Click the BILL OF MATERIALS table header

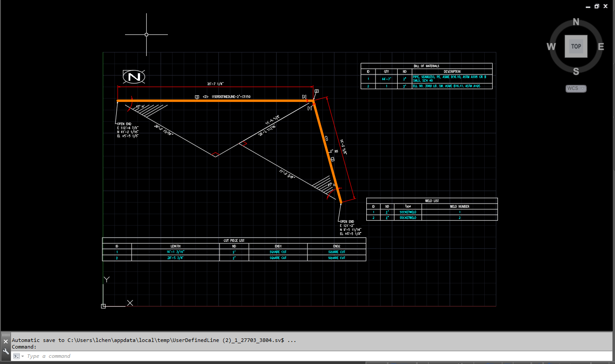[x=426, y=65]
